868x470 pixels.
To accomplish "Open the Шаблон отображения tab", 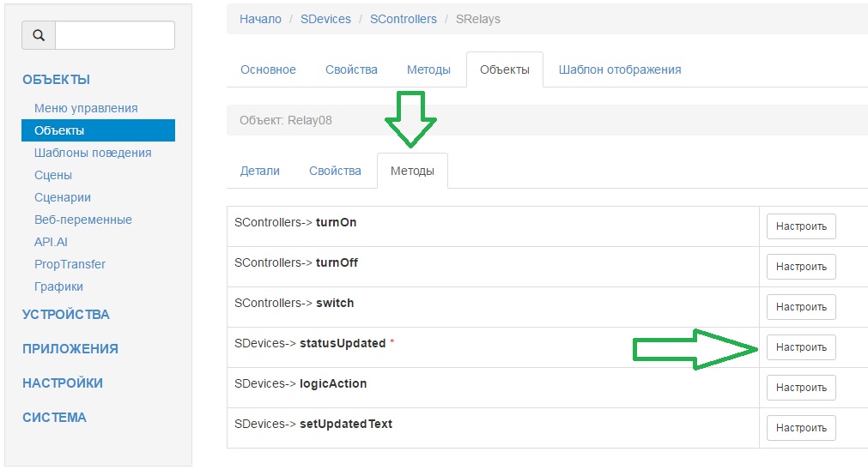I will click(x=620, y=69).
